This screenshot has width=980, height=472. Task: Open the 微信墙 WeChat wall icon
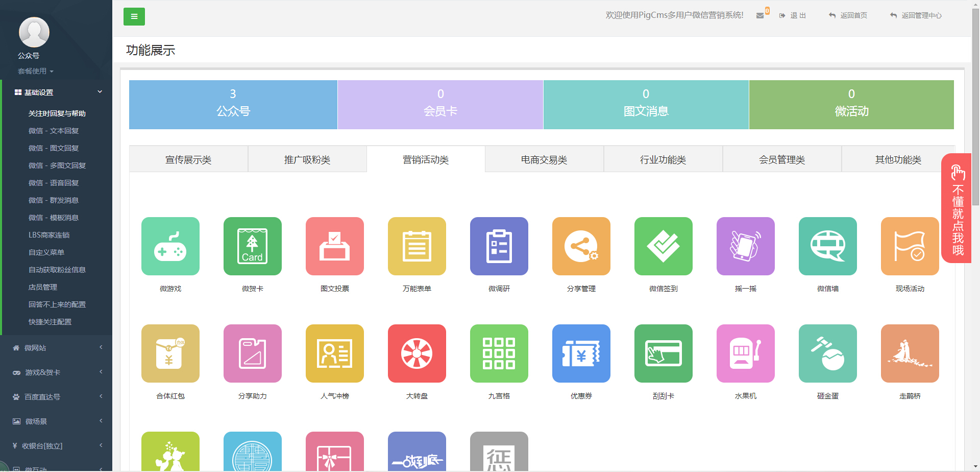coord(828,246)
